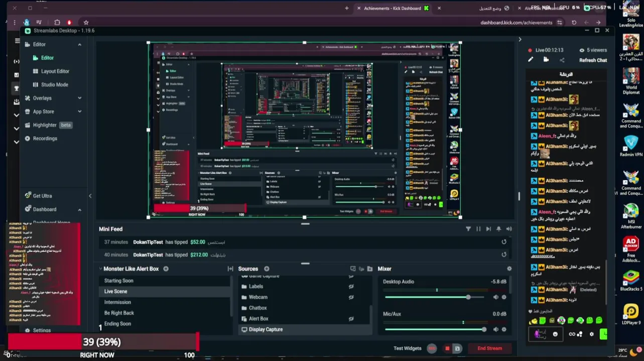This screenshot has width=644, height=361.
Task: Mute the Mic/Aux channel
Action: tap(496, 329)
